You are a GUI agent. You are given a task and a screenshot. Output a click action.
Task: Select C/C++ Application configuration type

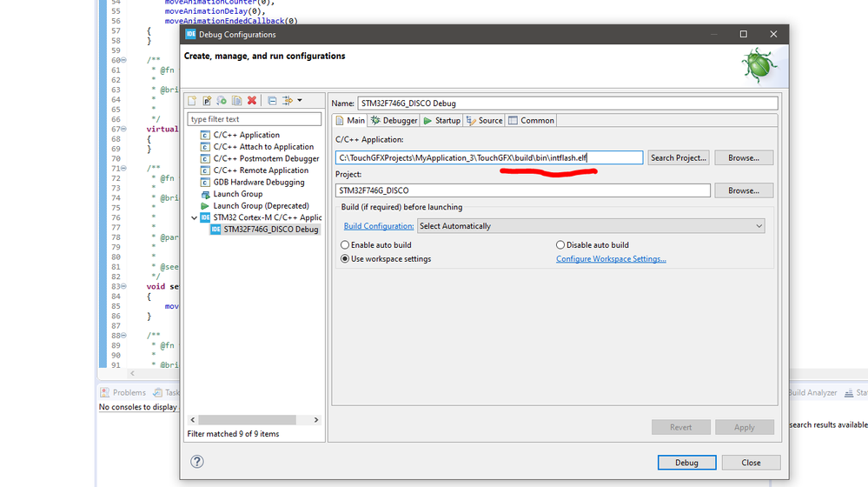(247, 135)
